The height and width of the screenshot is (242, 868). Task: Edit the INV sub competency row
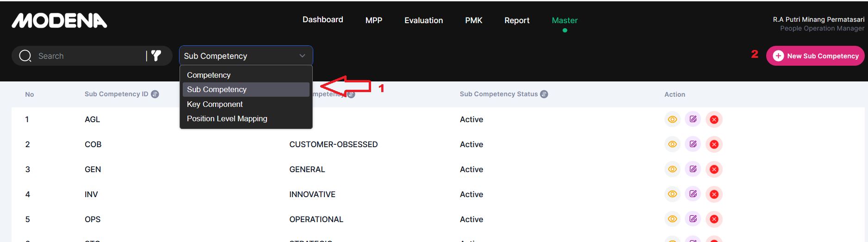pos(693,194)
